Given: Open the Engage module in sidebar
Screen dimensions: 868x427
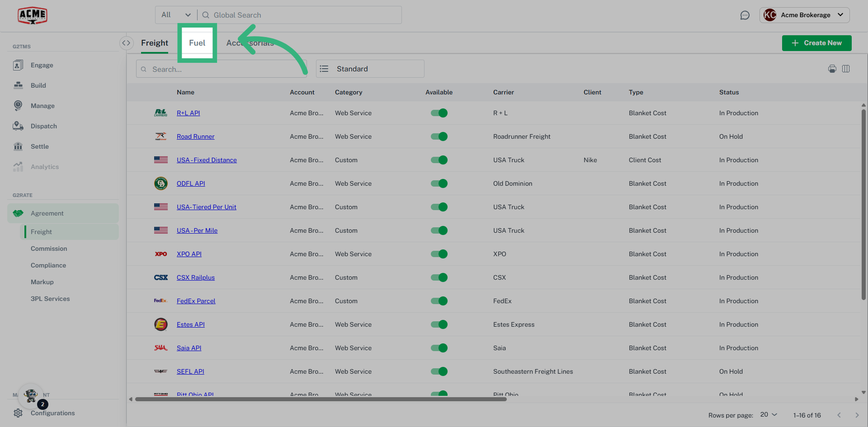Looking at the screenshot, I should [x=18, y=65].
